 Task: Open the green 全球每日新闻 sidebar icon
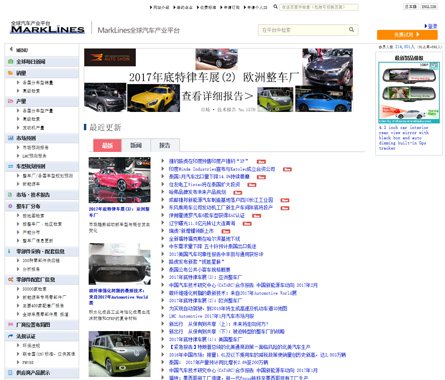click(x=11, y=61)
